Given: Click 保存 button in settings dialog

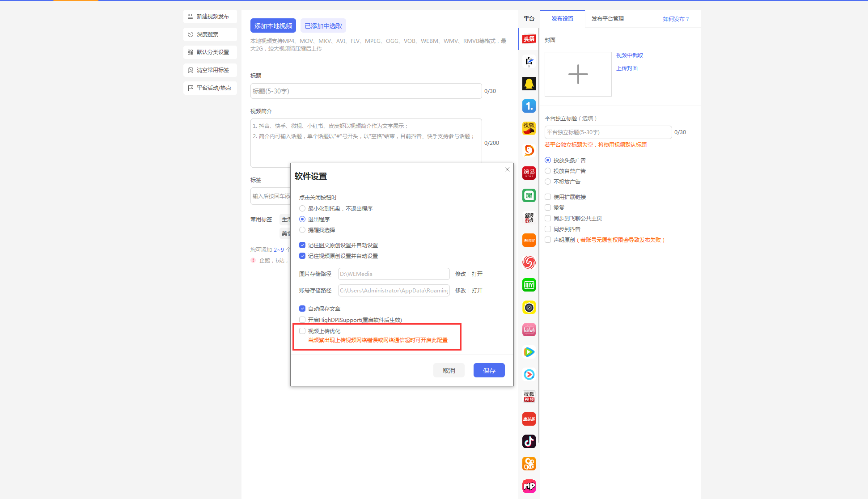Looking at the screenshot, I should [489, 370].
